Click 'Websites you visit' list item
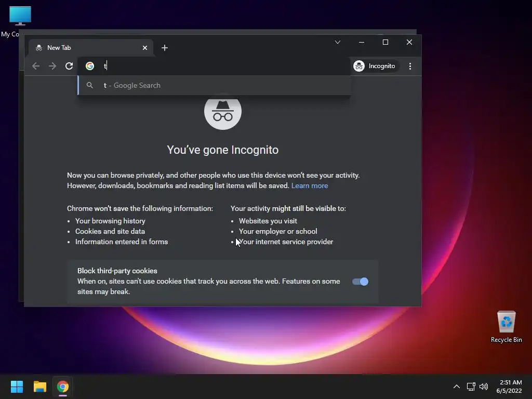This screenshot has width=532, height=399. [x=268, y=221]
